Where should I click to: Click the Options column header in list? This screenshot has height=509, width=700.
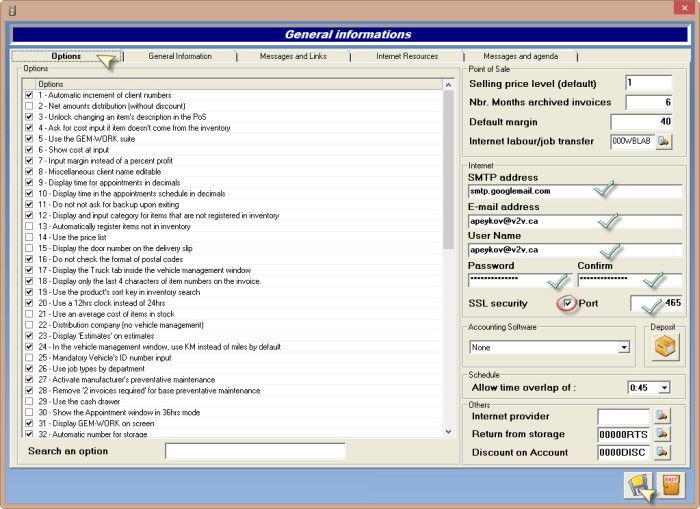point(239,84)
